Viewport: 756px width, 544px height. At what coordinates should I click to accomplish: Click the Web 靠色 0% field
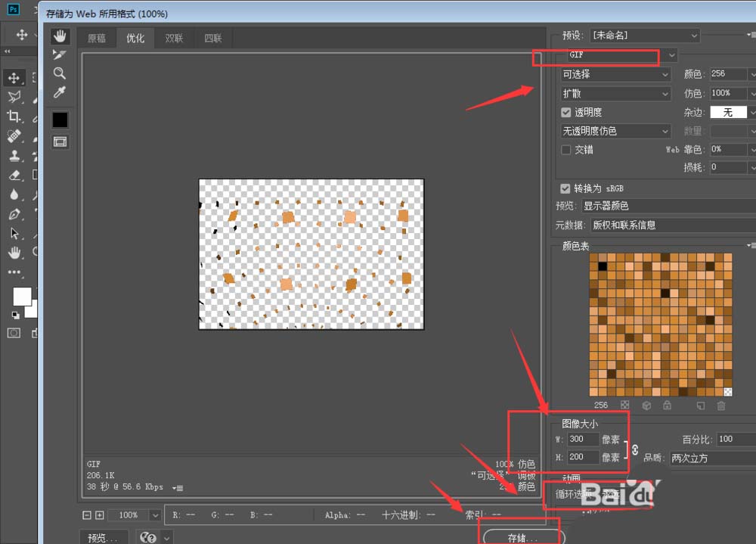click(x=728, y=149)
